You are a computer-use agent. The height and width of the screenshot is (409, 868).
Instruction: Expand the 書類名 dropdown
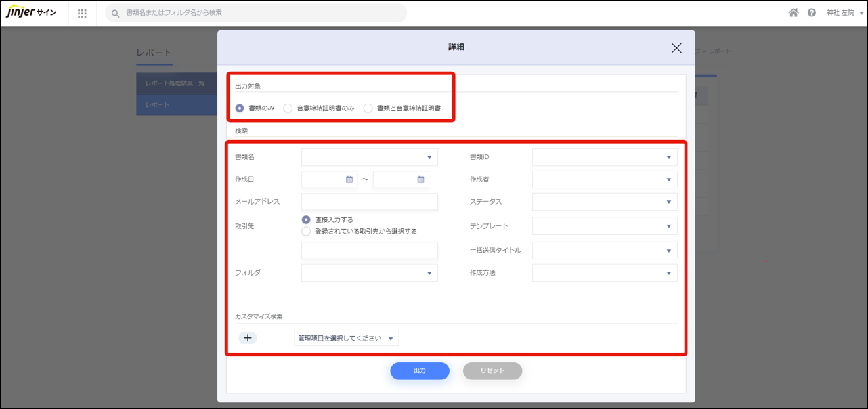point(369,157)
